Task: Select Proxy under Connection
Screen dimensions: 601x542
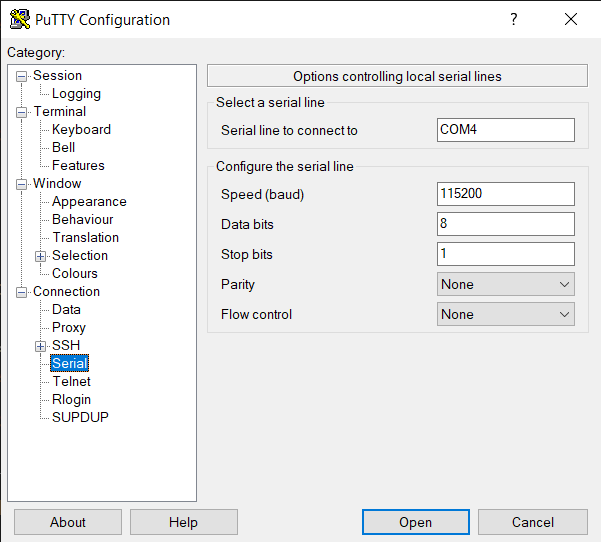Action: pos(69,328)
